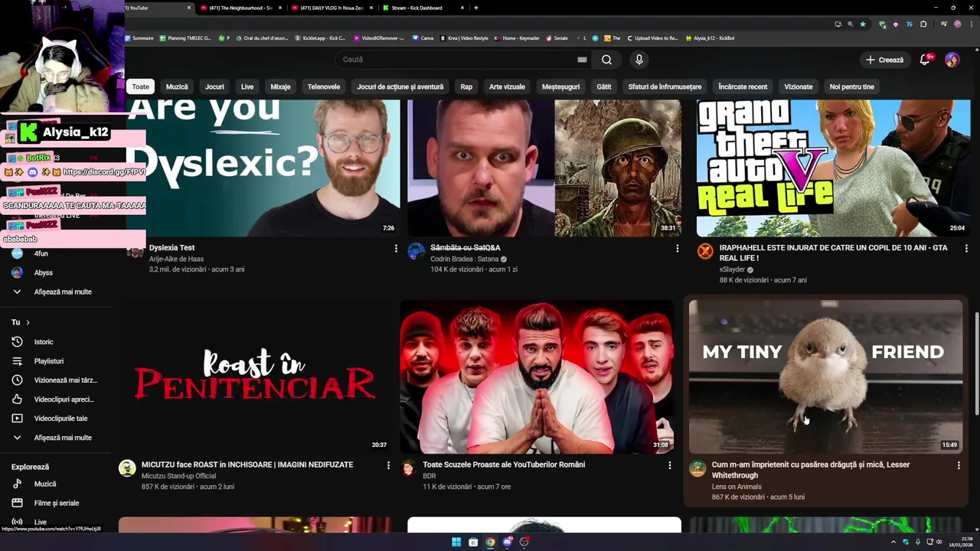The width and height of the screenshot is (980, 551).
Task: Select the Încărcate recent filter chip
Action: click(x=743, y=86)
